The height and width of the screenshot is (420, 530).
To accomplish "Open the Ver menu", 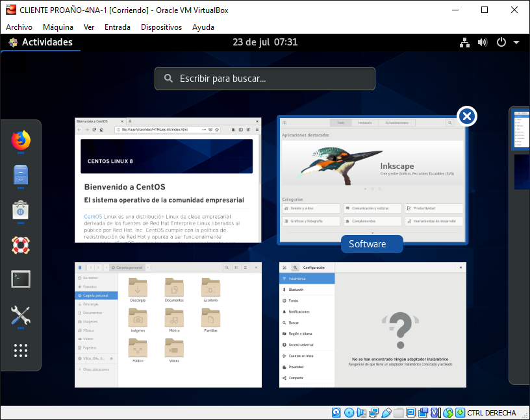I will coord(89,27).
